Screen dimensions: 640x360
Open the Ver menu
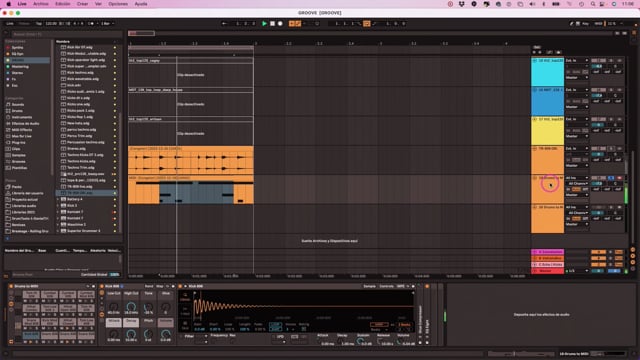click(98, 4)
